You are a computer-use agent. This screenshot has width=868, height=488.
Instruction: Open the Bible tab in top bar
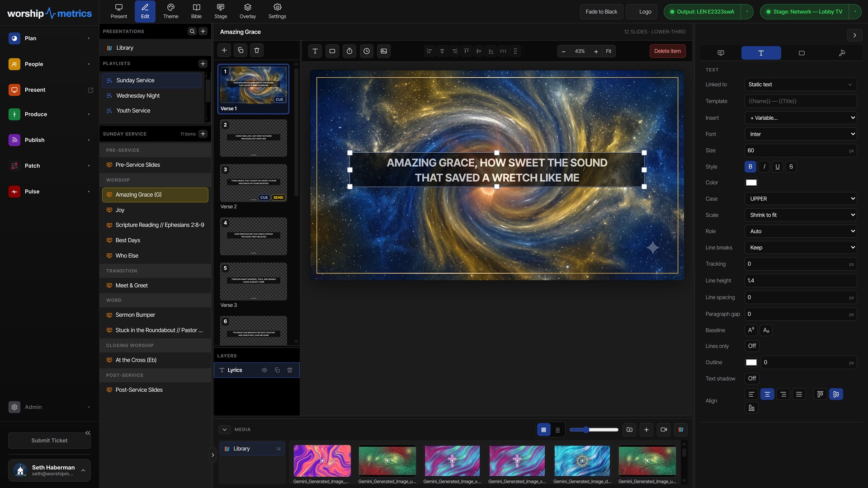click(x=196, y=11)
